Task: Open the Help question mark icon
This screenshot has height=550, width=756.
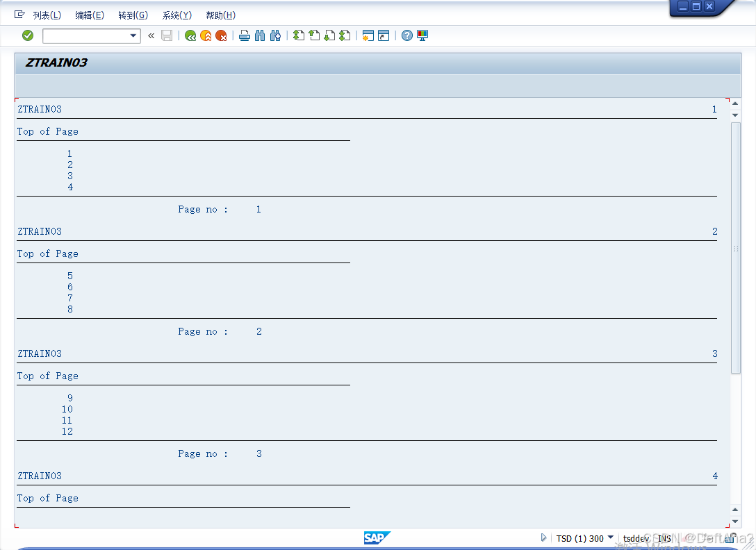Action: coord(407,35)
